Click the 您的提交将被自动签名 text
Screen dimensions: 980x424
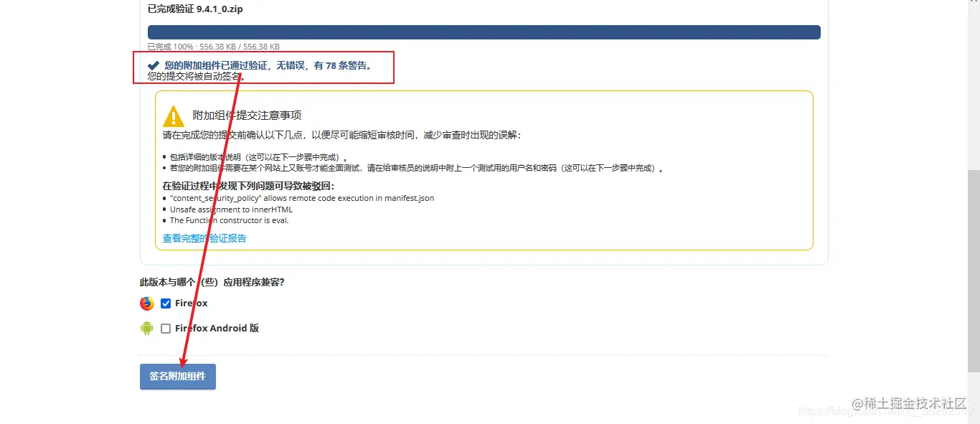[x=197, y=76]
